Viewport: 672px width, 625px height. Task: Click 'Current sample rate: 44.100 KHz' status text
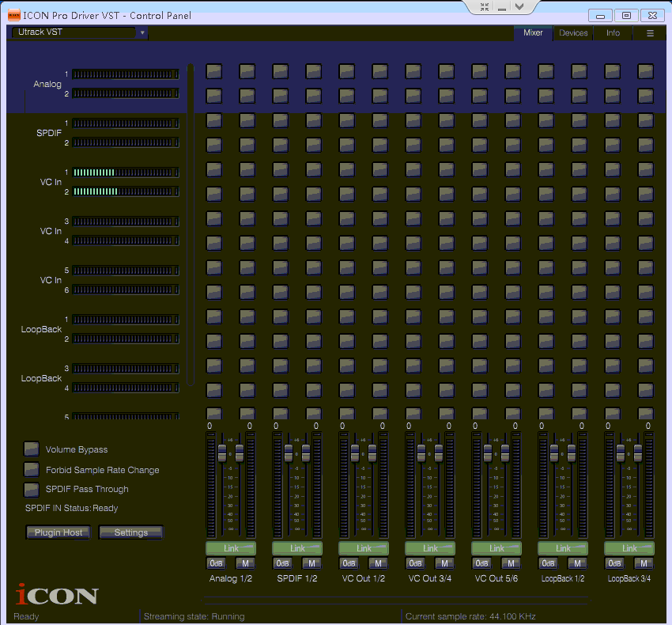470,616
